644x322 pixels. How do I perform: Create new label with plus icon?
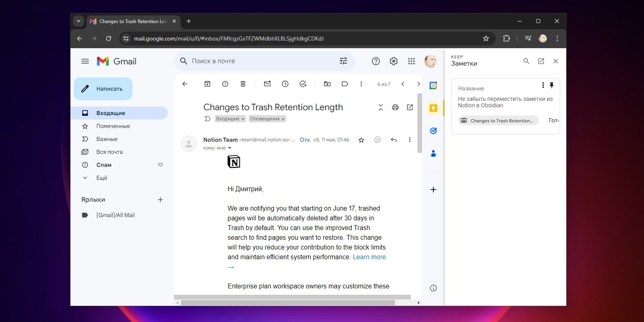(x=160, y=200)
